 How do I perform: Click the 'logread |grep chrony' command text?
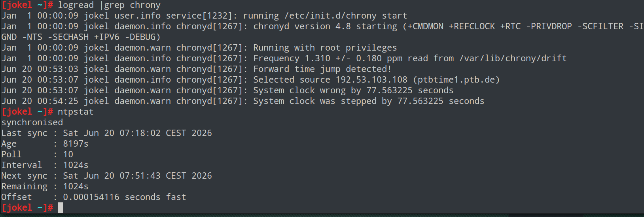point(109,5)
